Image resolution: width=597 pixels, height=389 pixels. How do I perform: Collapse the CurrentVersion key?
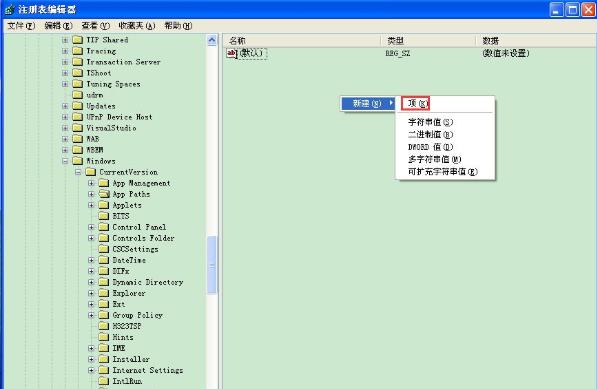(78, 172)
